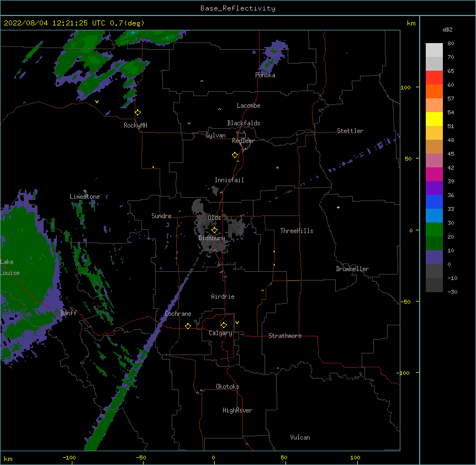The height and width of the screenshot is (465, 476).
Task: Click the 50 tick label on bottom axis
Action: (x=284, y=457)
